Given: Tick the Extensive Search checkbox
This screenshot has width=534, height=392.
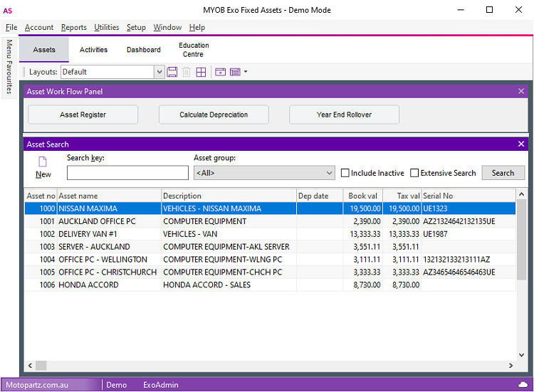Looking at the screenshot, I should click(414, 173).
